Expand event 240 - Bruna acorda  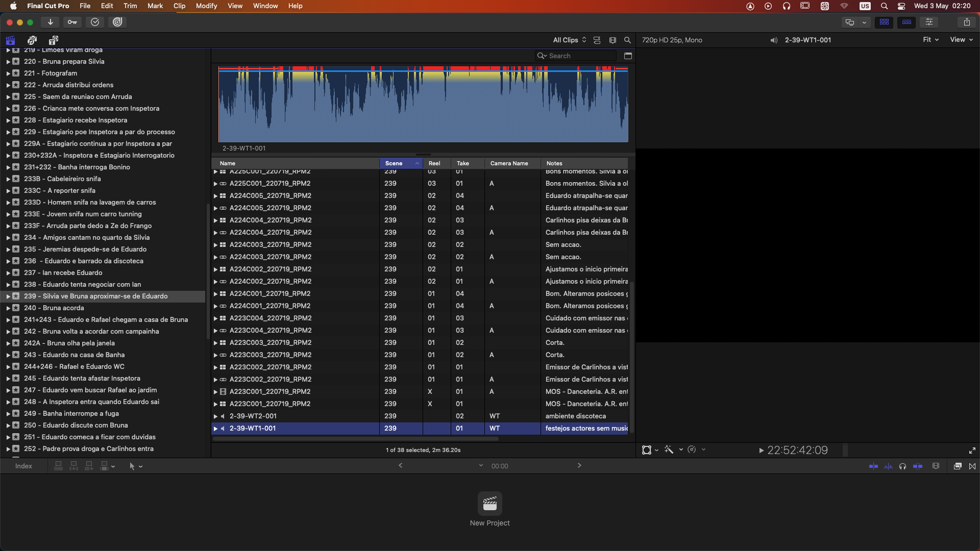[8, 308]
